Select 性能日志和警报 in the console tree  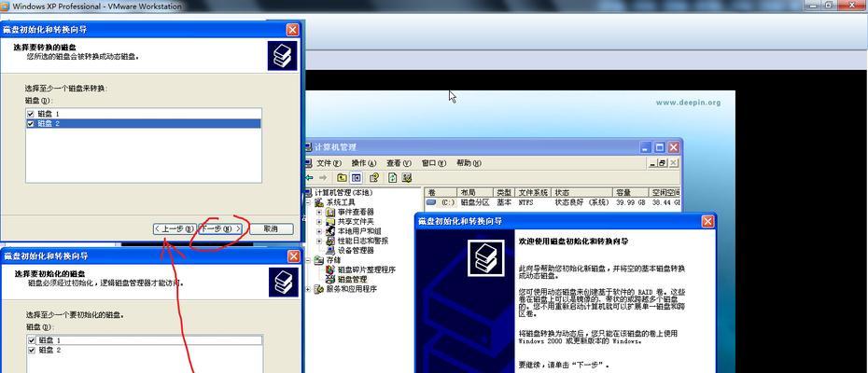point(362,241)
